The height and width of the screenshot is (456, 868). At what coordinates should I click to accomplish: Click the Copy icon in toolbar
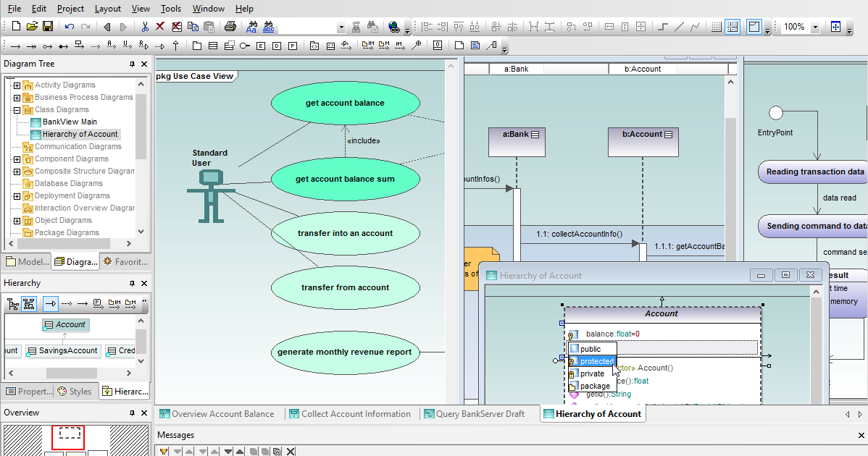[193, 27]
